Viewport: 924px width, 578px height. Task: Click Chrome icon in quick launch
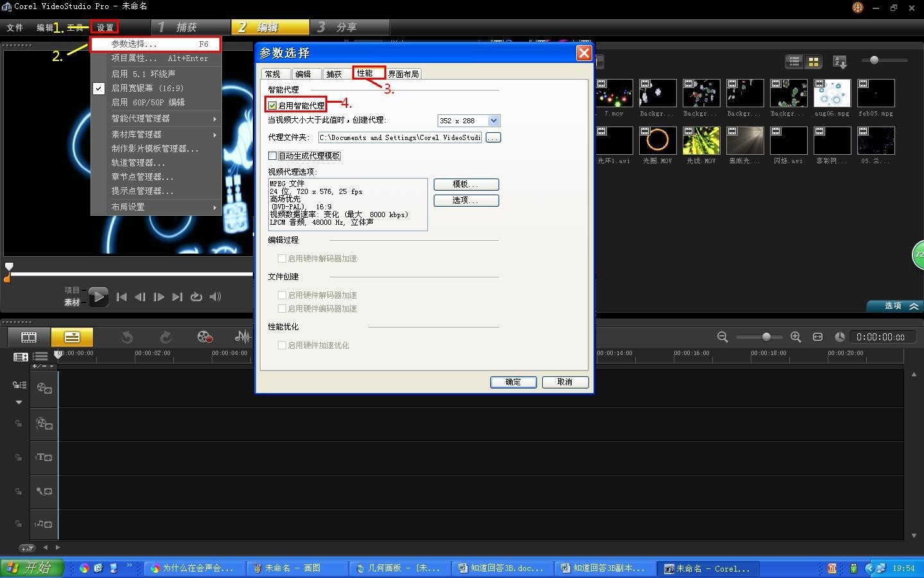click(84, 568)
